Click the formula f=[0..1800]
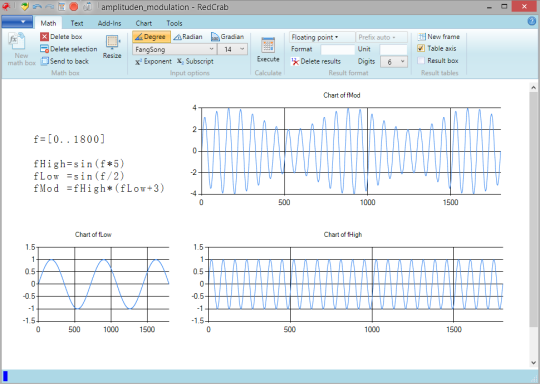The height and width of the screenshot is (384, 540). [69, 139]
